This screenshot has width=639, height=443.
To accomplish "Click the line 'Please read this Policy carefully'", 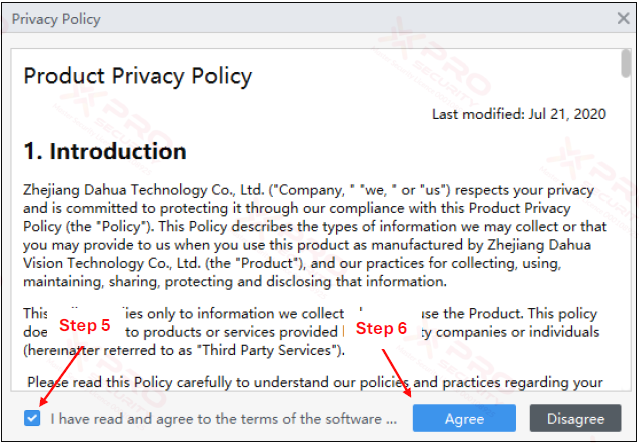I will (315, 382).
